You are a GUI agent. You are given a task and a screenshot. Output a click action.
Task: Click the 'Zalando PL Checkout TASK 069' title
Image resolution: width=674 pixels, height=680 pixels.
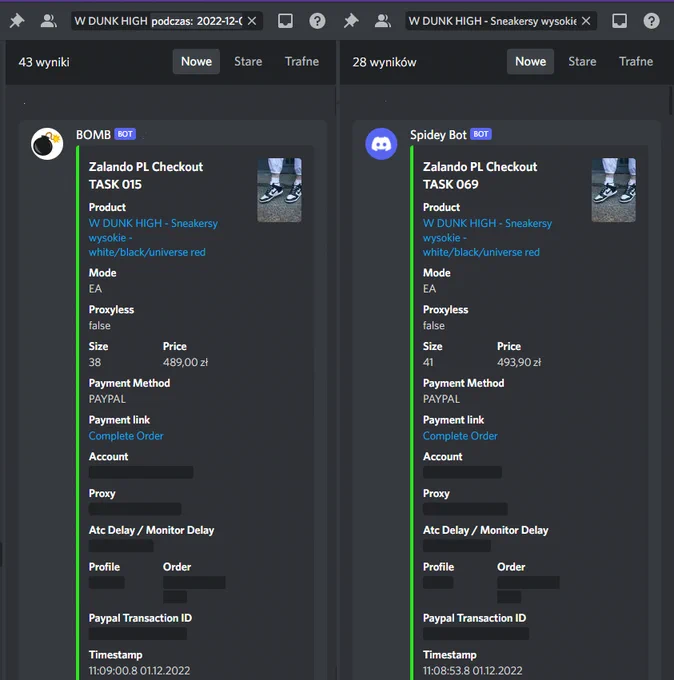tap(480, 176)
